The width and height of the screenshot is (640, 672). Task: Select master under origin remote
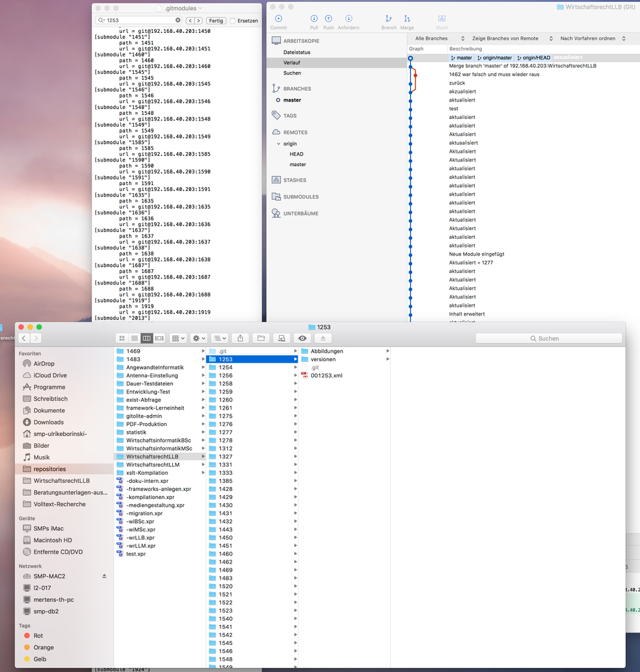tap(298, 165)
